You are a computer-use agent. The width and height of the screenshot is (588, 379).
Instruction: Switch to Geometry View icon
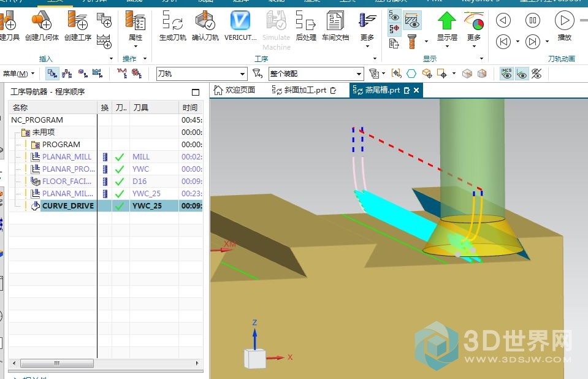coord(83,74)
